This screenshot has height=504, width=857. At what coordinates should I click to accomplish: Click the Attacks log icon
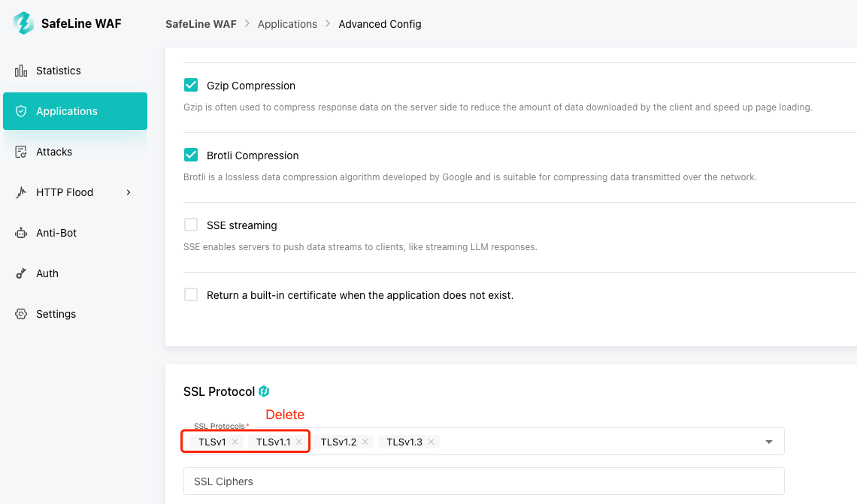point(21,152)
